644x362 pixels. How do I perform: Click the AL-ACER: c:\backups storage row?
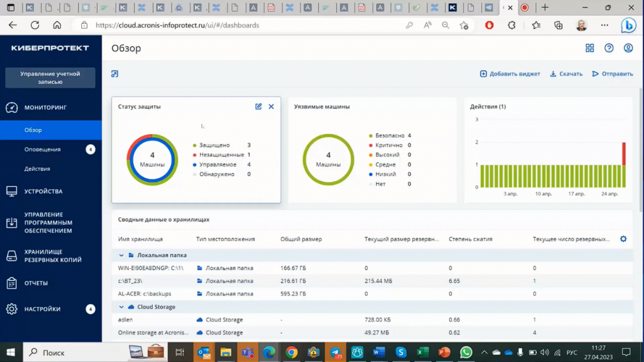(372, 294)
